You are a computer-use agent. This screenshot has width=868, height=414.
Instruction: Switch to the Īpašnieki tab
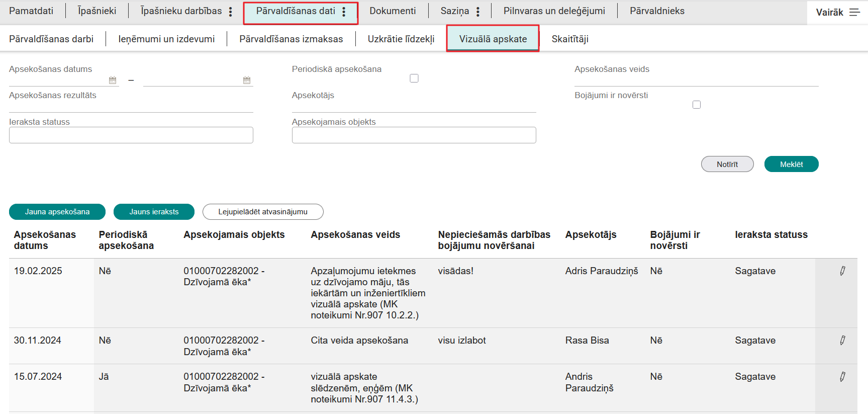coord(97,11)
